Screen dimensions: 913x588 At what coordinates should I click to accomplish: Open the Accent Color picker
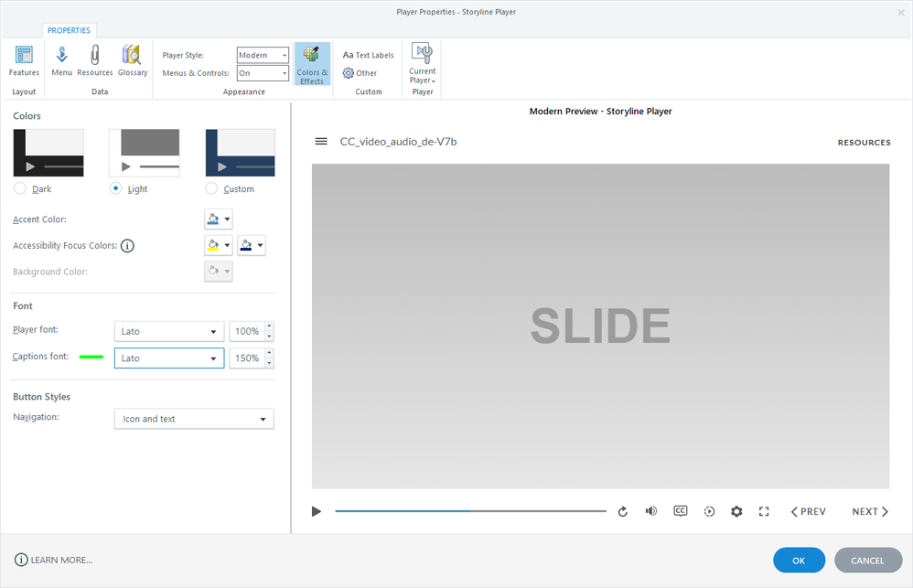coord(218,219)
